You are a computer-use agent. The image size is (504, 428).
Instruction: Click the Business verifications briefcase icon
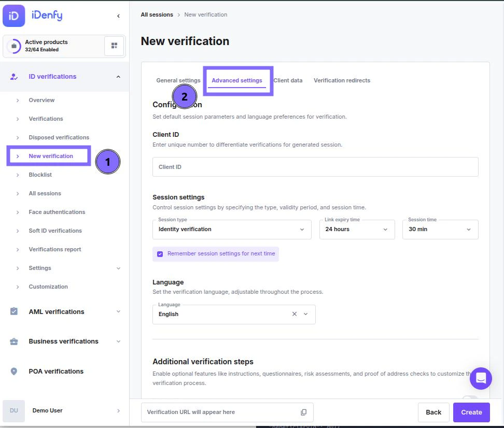(14, 341)
